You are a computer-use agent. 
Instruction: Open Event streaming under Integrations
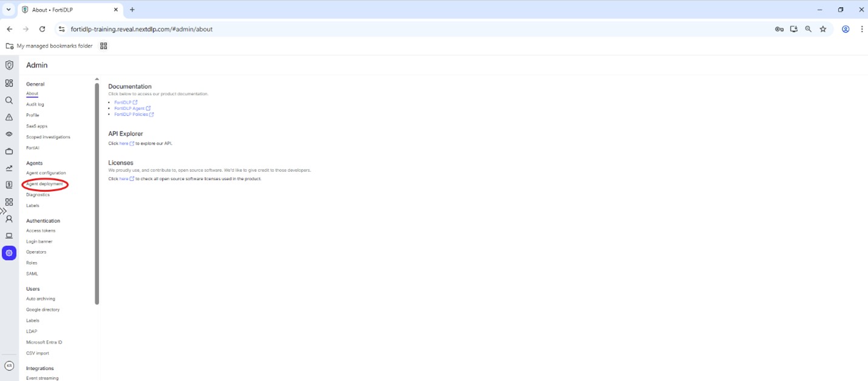[42, 379]
